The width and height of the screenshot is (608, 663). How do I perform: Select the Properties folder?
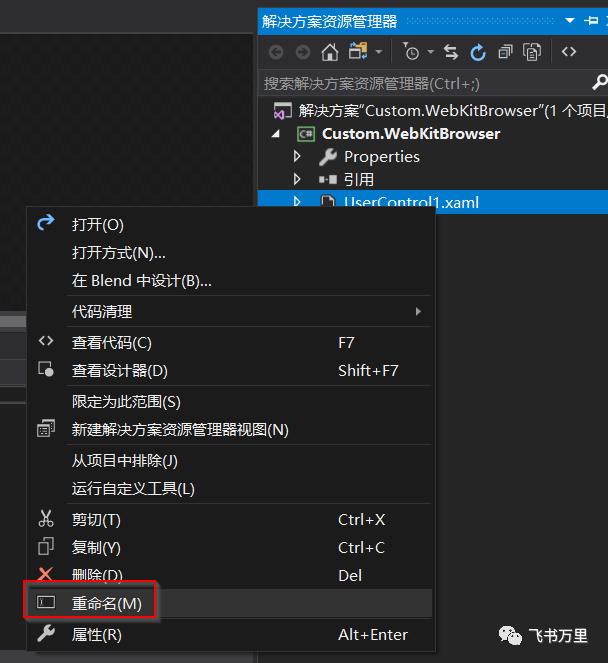(x=381, y=157)
